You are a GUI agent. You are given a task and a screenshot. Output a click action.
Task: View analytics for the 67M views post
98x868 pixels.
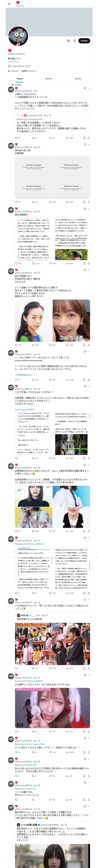[69, 202]
